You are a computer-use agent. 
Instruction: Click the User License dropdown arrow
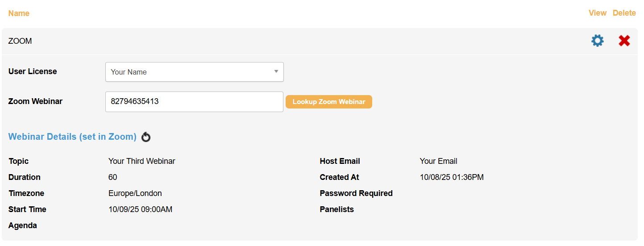tap(276, 71)
